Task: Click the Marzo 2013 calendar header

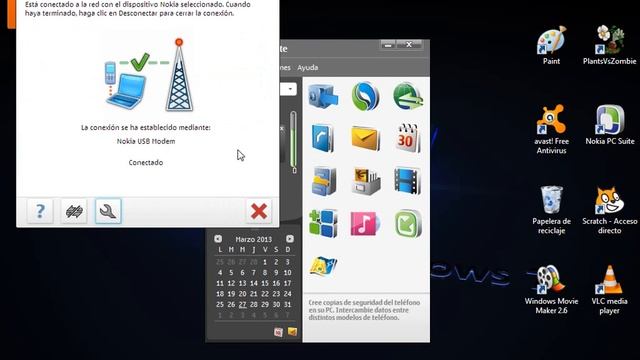Action: point(253,239)
